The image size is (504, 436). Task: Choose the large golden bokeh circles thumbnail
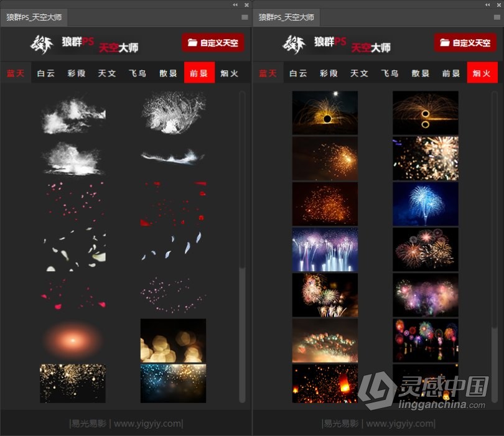(173, 341)
